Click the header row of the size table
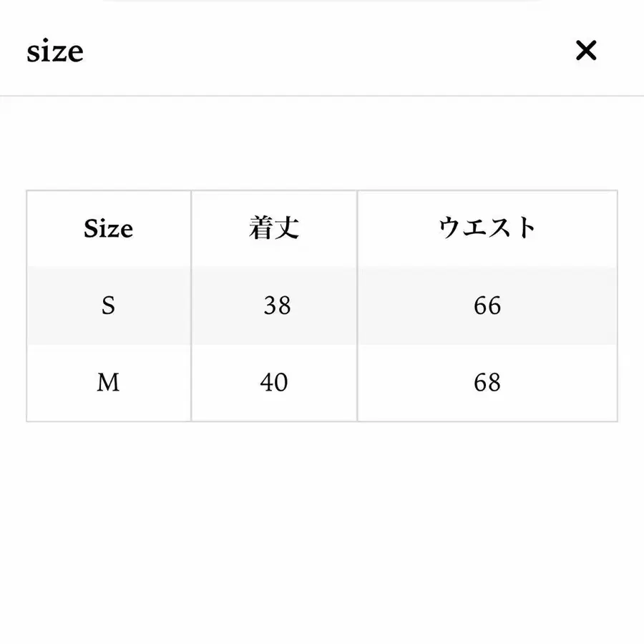The width and height of the screenshot is (644, 644). [322, 229]
